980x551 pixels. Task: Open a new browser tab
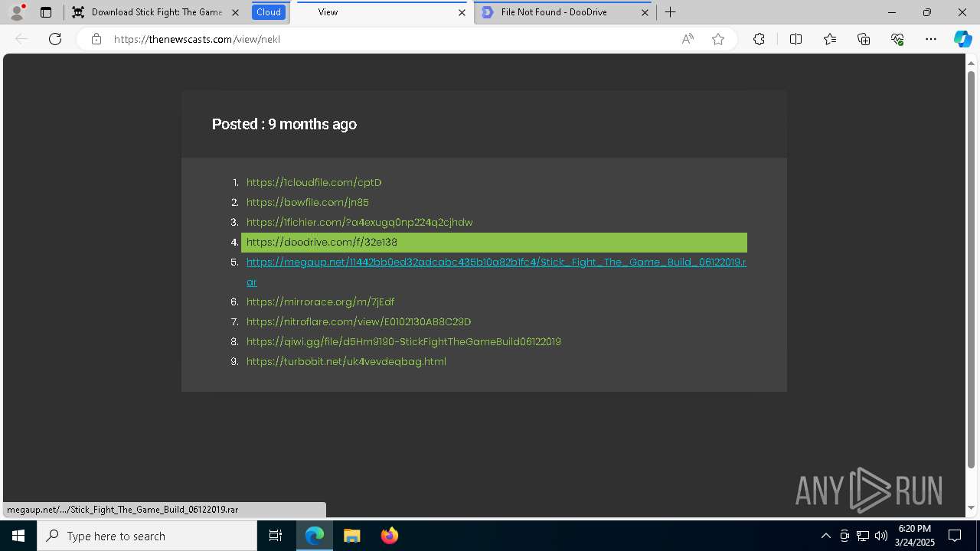point(671,12)
